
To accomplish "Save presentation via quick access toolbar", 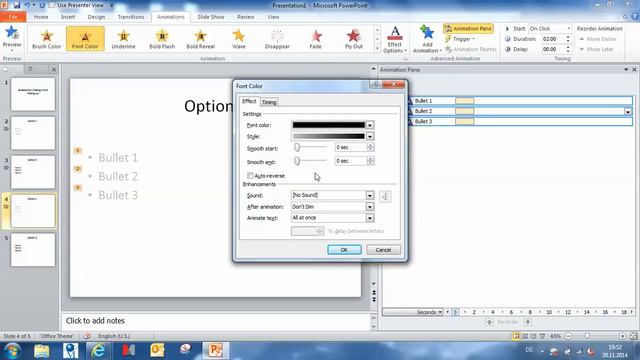I will 17,5.
